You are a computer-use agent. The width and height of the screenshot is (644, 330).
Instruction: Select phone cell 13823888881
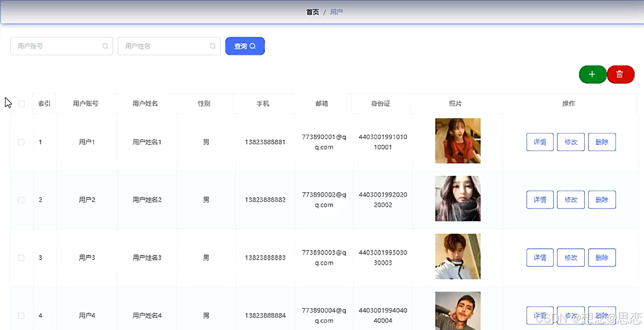click(265, 142)
